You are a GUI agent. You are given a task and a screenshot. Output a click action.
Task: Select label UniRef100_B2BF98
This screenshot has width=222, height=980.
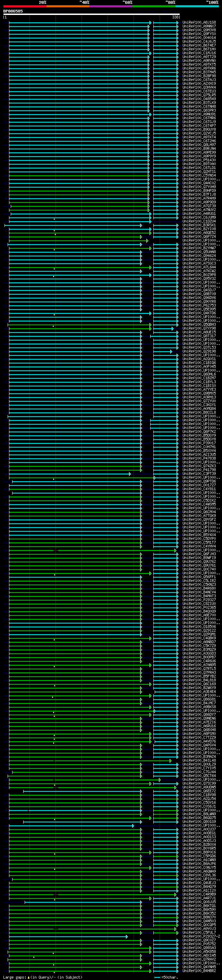coord(199,76)
